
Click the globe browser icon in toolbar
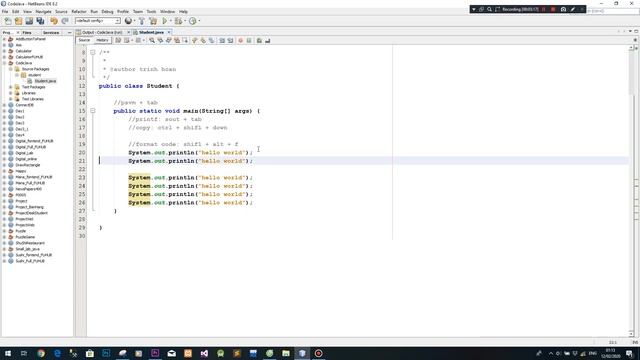pos(128,21)
